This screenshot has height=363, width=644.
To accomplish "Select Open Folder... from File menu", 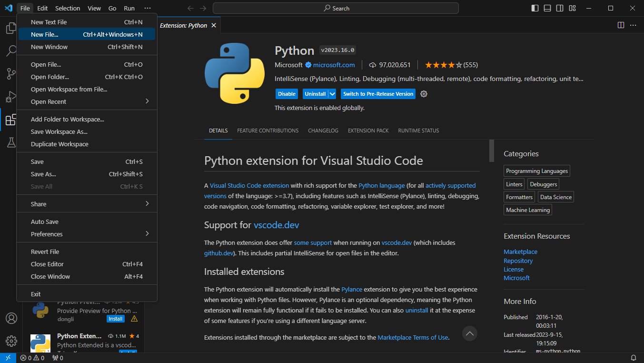I will 50,77.
